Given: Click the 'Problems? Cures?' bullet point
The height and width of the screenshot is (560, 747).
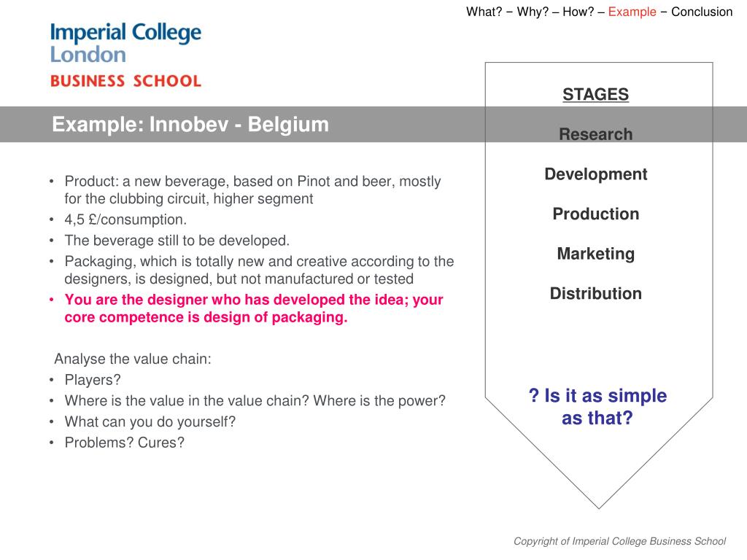Looking at the screenshot, I should 124,443.
